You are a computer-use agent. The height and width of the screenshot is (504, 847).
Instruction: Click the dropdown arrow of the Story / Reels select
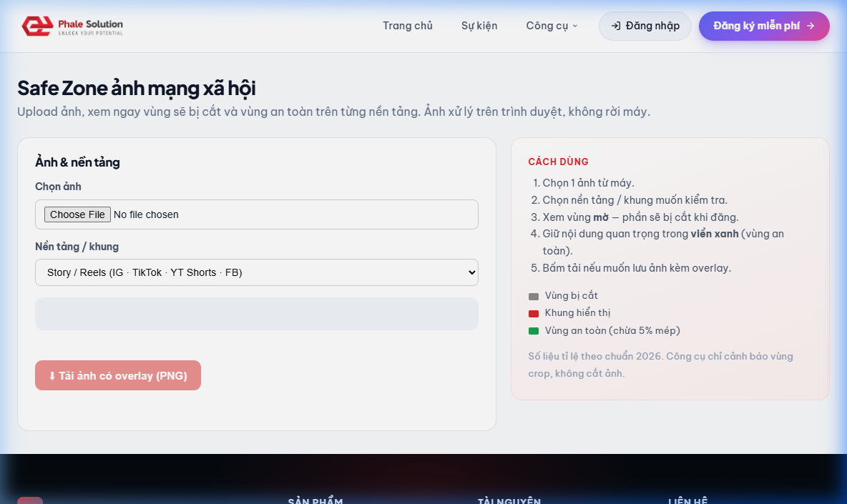(x=471, y=272)
